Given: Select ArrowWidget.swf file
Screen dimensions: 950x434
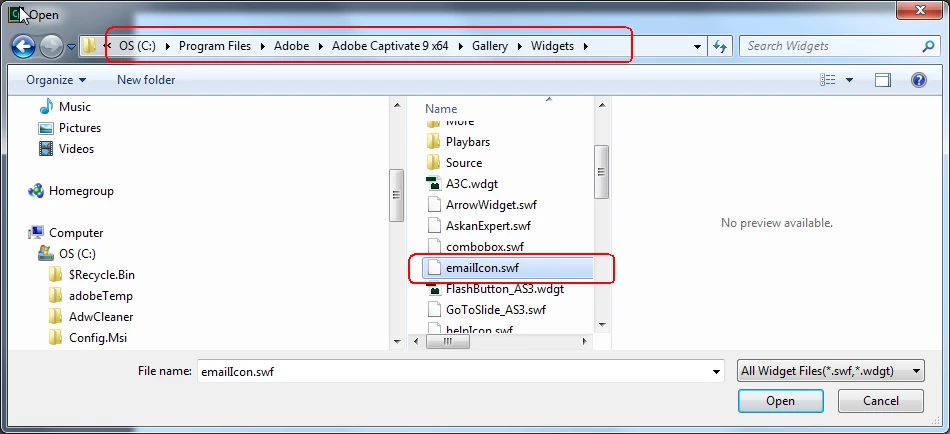Looking at the screenshot, I should (x=491, y=205).
